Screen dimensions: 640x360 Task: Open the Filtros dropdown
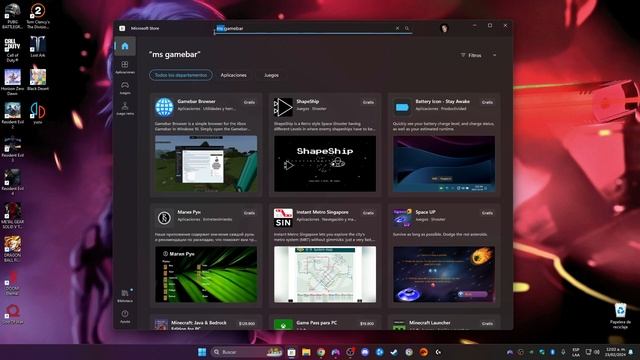[x=478, y=55]
